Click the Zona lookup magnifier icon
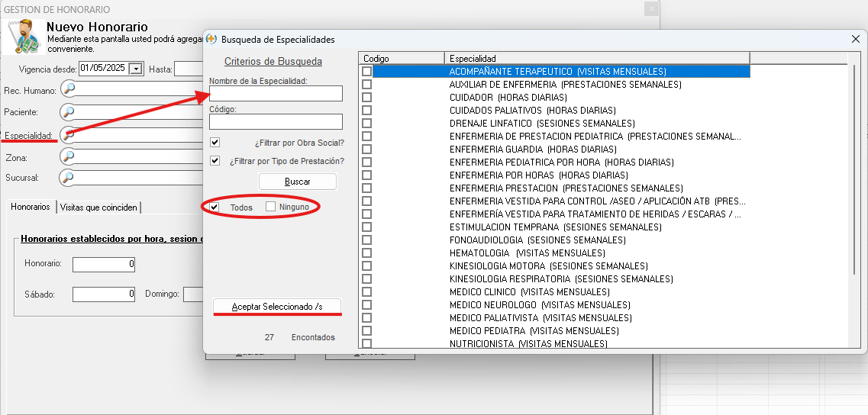This screenshot has height=415, width=868. pyautogui.click(x=69, y=157)
